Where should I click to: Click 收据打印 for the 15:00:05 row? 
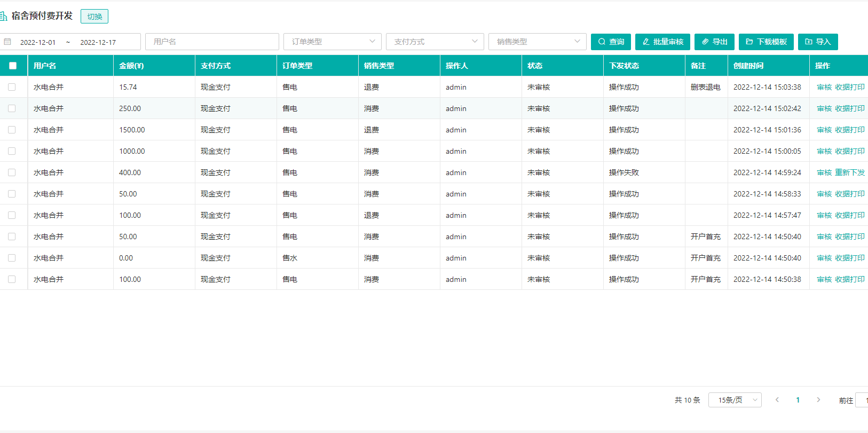pyautogui.click(x=850, y=151)
